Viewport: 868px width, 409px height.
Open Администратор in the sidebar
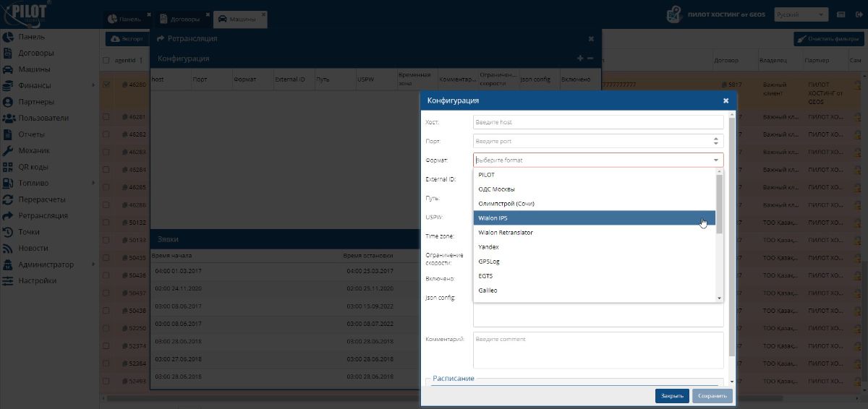click(x=46, y=264)
